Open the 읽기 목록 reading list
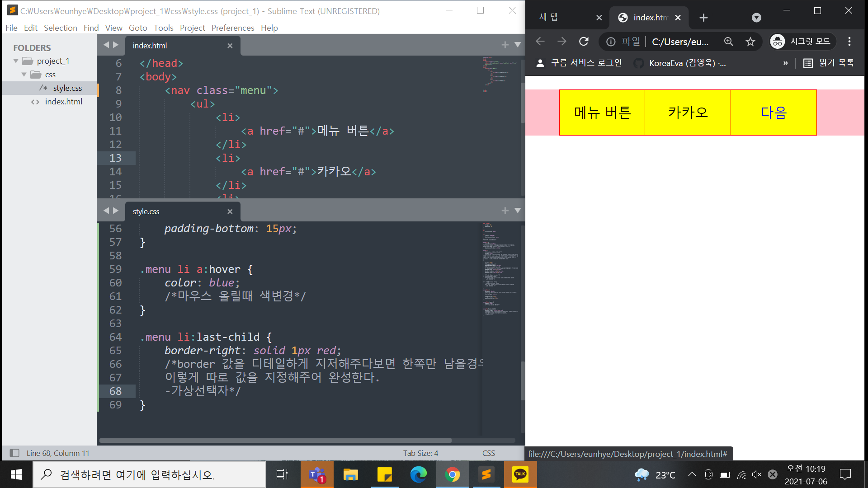This screenshot has width=868, height=488. [x=829, y=63]
